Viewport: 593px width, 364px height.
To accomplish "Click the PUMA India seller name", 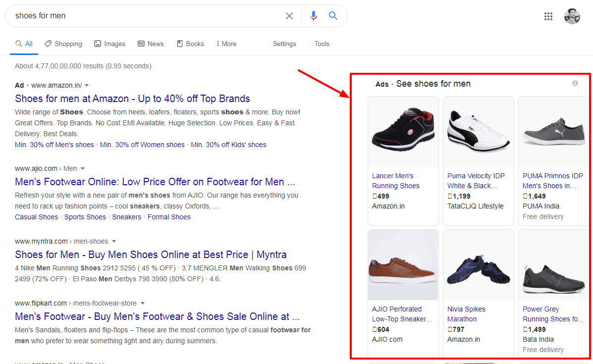I will point(541,207).
